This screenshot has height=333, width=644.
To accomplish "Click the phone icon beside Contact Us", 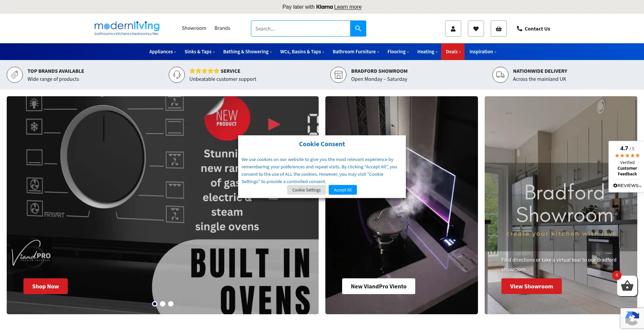I will click(x=519, y=29).
